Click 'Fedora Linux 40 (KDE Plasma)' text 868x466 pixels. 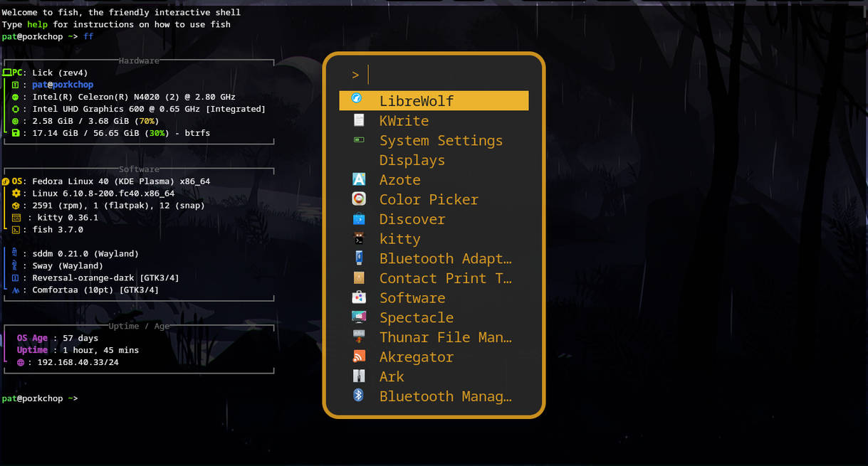pos(121,181)
